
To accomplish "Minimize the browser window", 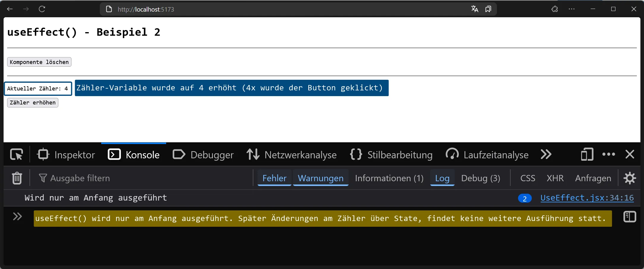I will 593,9.
